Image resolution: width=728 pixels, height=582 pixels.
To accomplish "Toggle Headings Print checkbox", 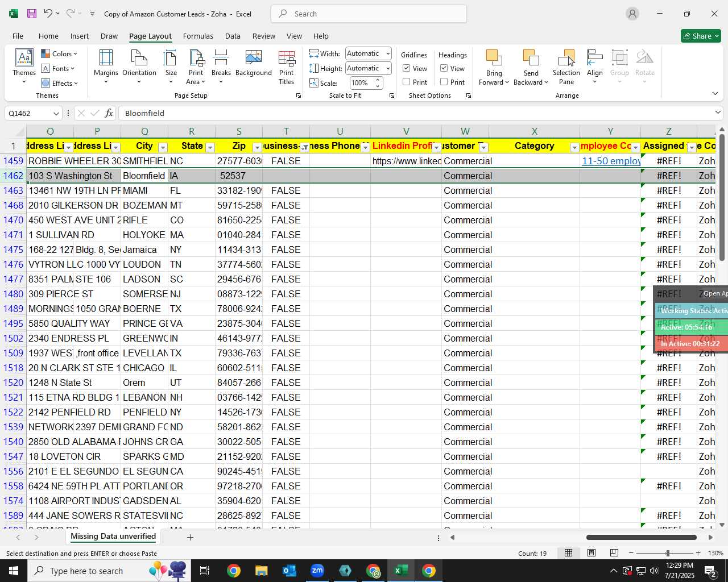I will coord(444,82).
